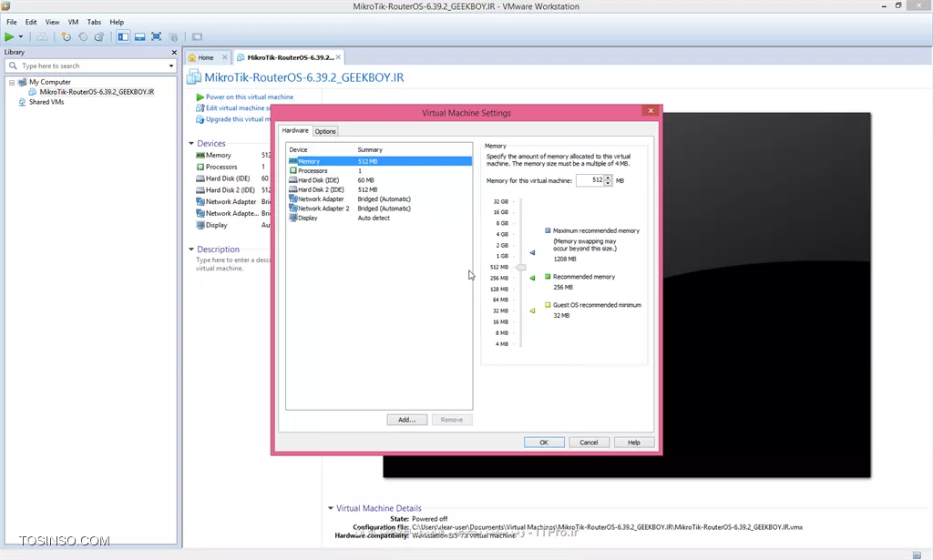Click the green Power On toolbar button
The height and width of the screenshot is (560, 933).
click(x=9, y=36)
